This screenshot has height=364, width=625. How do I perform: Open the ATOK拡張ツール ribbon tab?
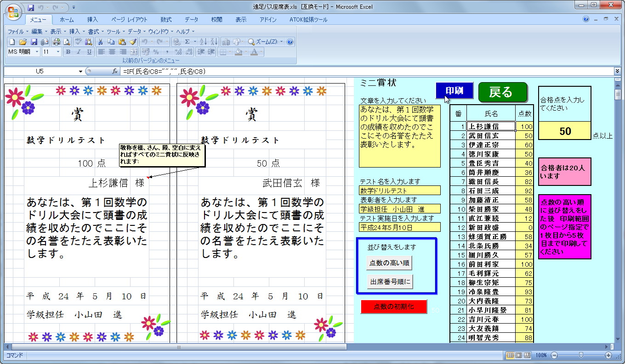click(x=308, y=20)
